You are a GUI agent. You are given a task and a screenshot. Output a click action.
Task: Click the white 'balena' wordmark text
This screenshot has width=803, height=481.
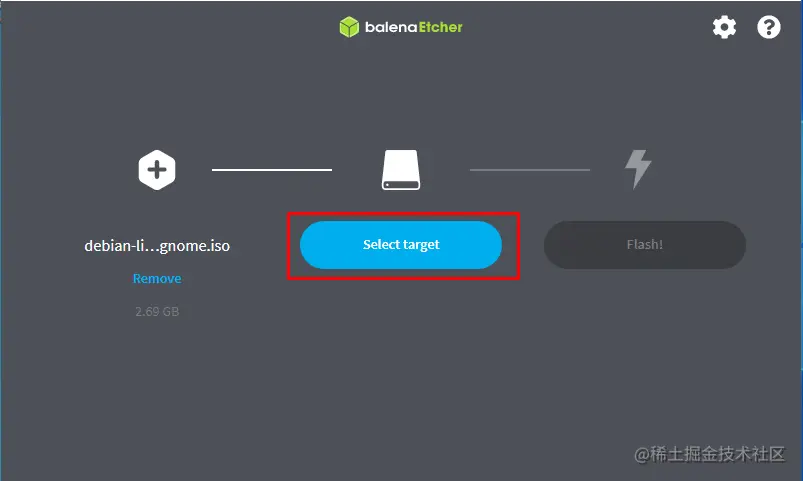(x=391, y=27)
